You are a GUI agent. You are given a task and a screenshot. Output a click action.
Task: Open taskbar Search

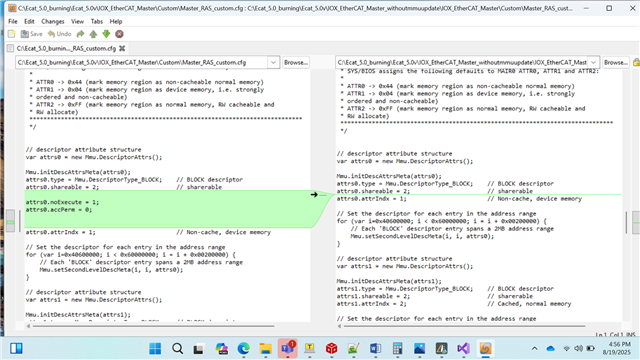coord(177,349)
